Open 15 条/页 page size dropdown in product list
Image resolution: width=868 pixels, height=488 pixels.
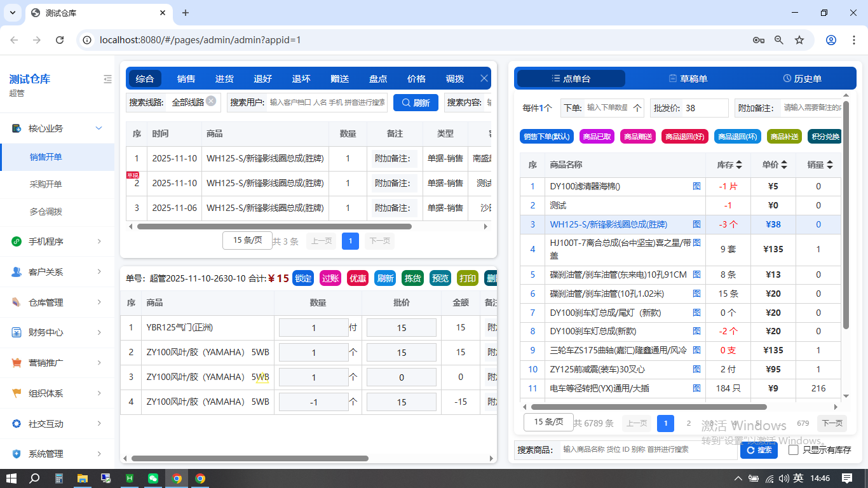(543, 422)
